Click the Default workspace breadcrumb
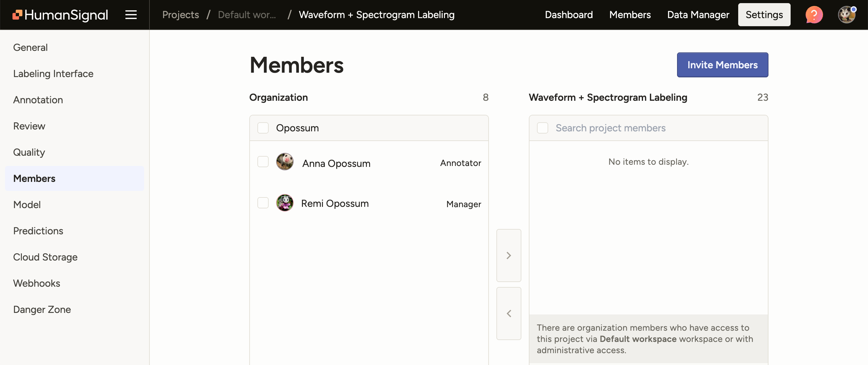Image resolution: width=868 pixels, height=365 pixels. point(247,15)
